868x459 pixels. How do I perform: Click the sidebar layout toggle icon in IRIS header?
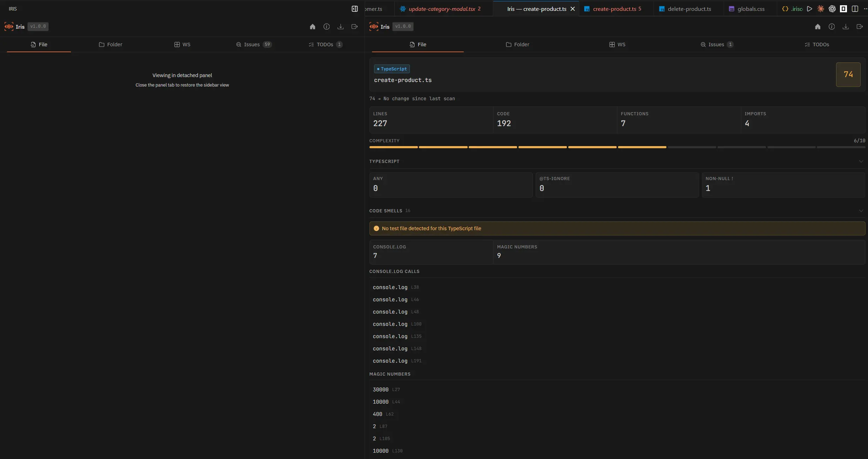coord(354,9)
